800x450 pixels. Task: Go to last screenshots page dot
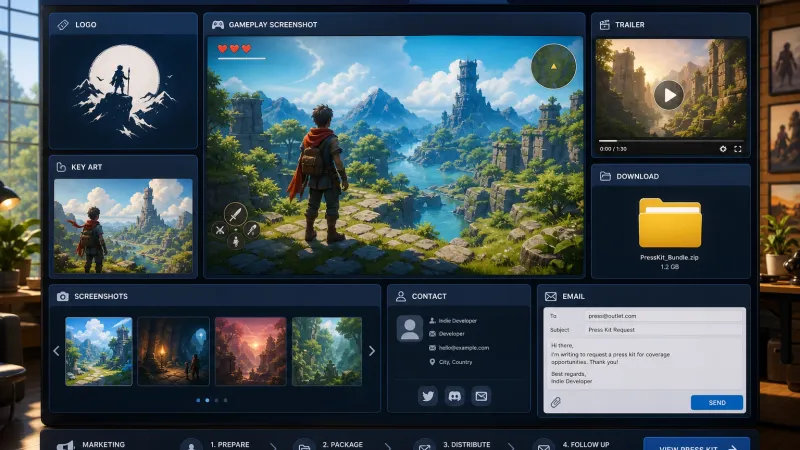tap(226, 401)
